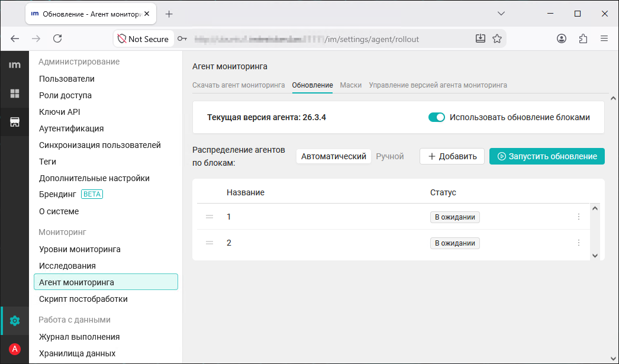Image resolution: width=619 pixels, height=364 pixels.
Task: Open Журнал выполнения page
Action: click(79, 337)
